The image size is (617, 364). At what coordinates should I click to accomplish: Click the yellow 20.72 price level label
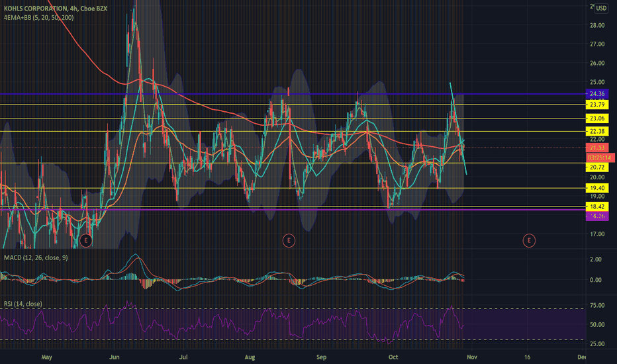pyautogui.click(x=597, y=167)
